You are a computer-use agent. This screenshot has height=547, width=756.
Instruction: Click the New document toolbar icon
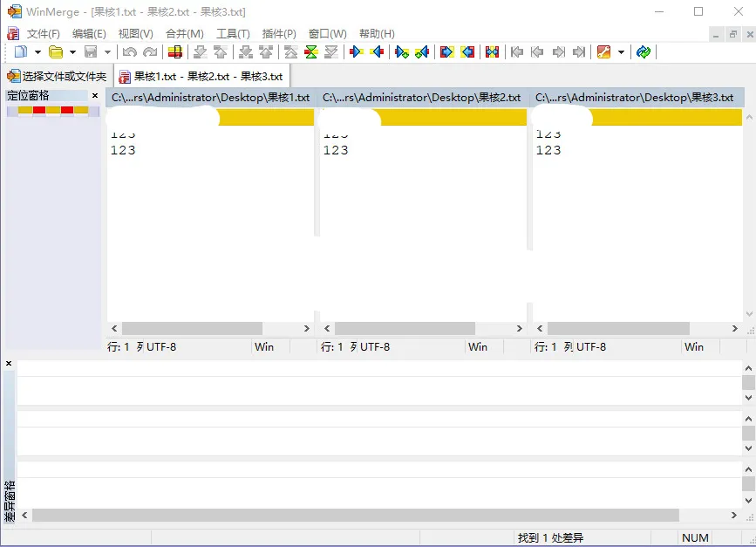(x=21, y=52)
